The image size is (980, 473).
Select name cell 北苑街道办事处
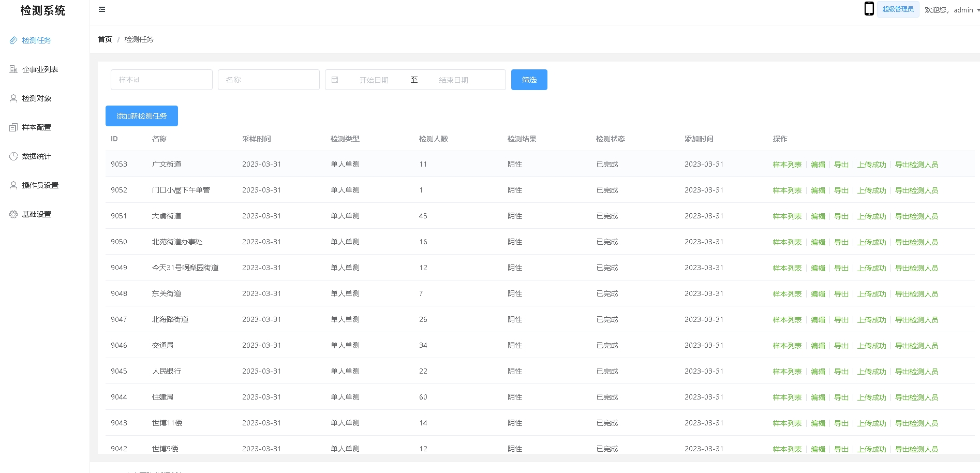tap(177, 242)
